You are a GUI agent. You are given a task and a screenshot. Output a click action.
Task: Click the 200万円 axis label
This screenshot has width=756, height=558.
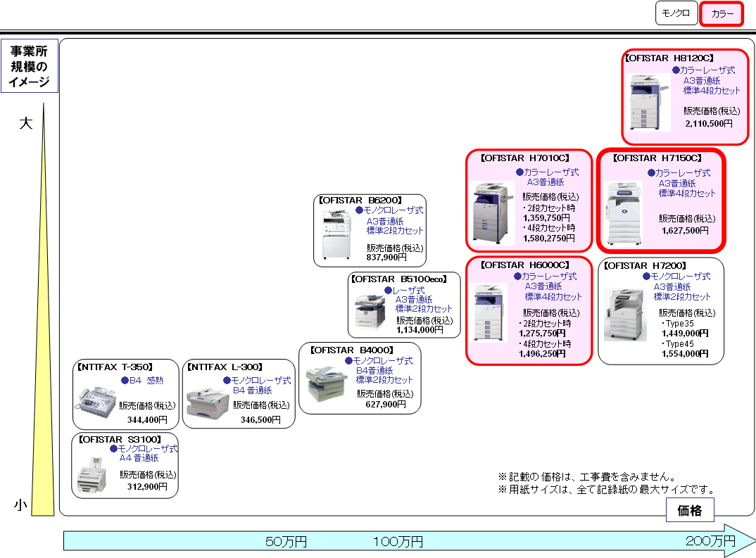click(x=711, y=541)
